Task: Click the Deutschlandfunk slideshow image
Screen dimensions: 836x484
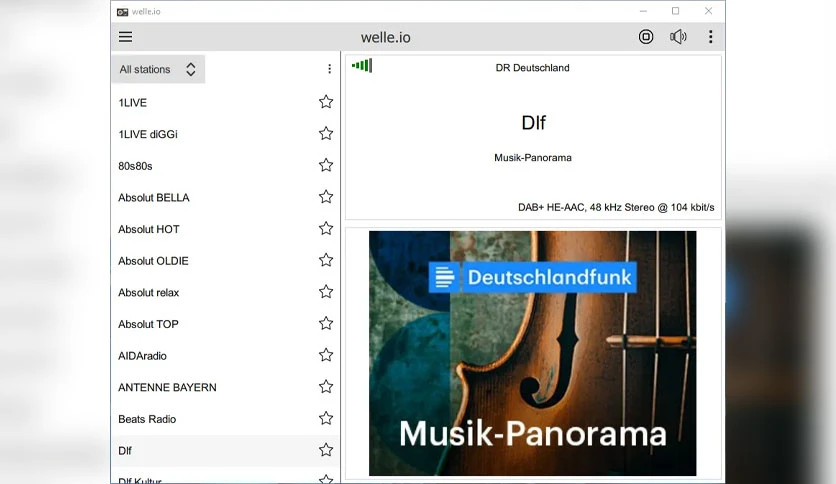Action: point(533,353)
